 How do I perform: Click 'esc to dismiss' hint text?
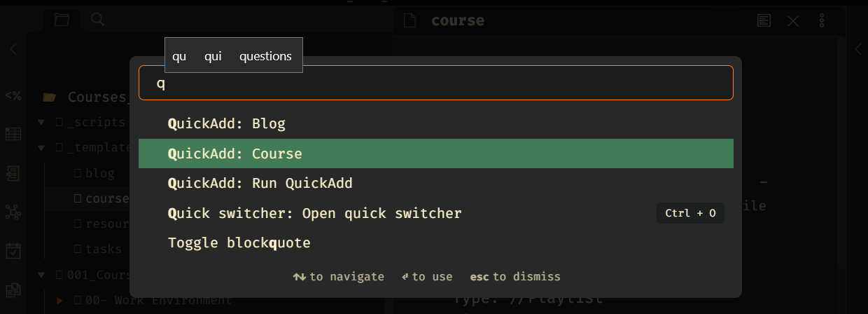515,277
